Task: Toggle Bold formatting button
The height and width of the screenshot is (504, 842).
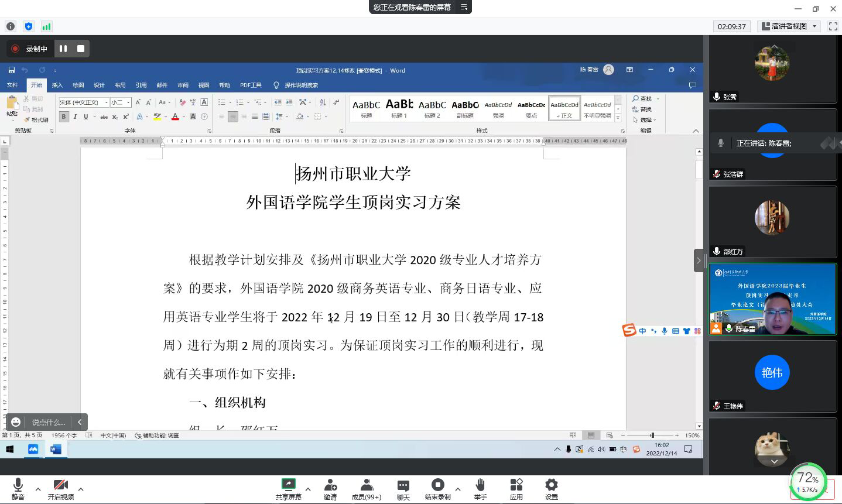Action: tap(64, 117)
